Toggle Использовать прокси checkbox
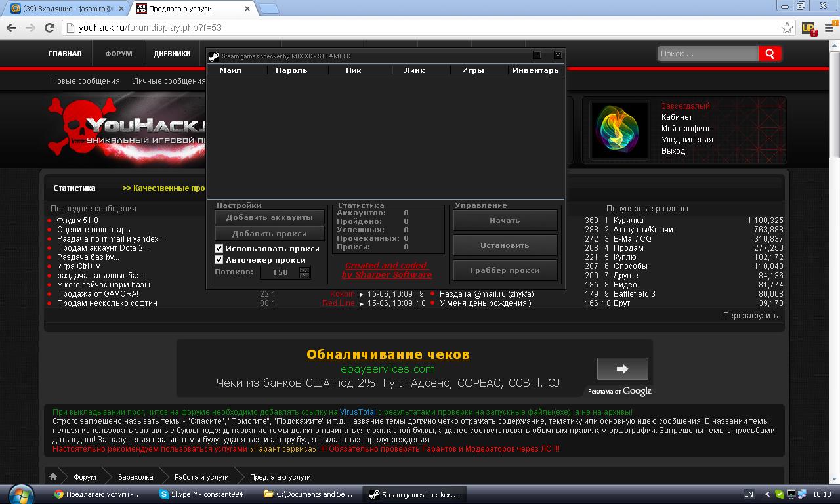This screenshot has height=504, width=840. click(x=219, y=249)
